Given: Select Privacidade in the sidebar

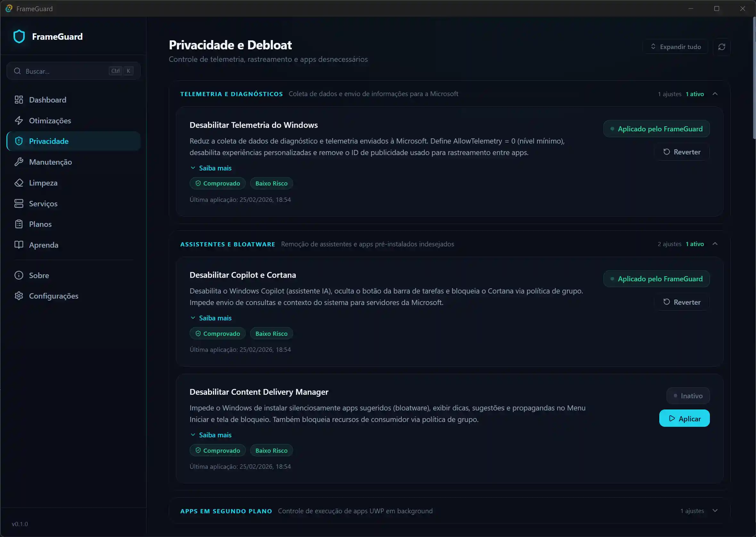Looking at the screenshot, I should [x=49, y=141].
